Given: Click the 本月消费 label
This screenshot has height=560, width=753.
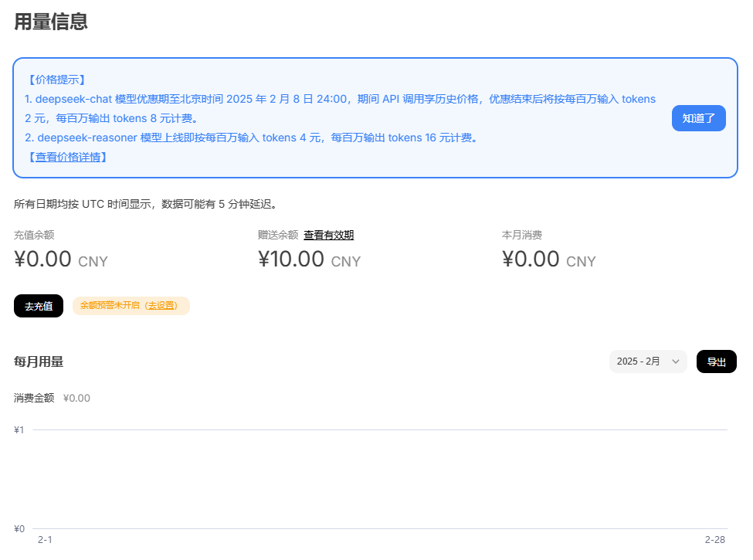Looking at the screenshot, I should (x=522, y=235).
